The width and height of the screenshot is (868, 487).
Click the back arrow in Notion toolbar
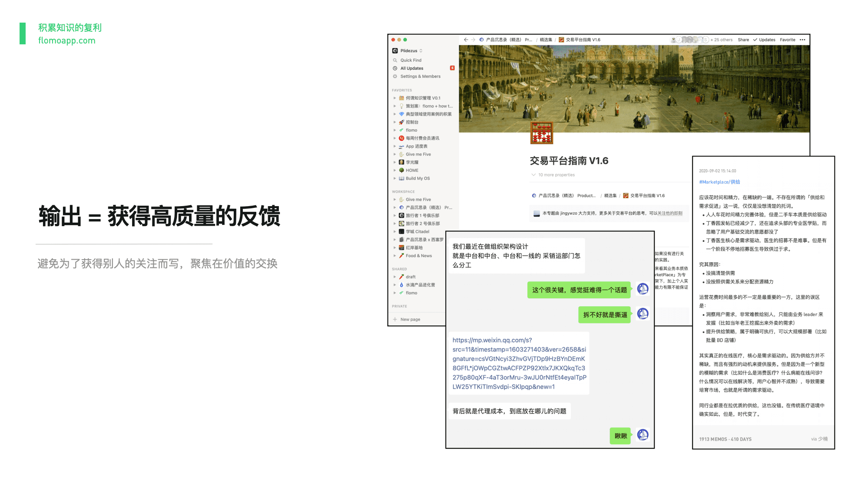pyautogui.click(x=466, y=40)
